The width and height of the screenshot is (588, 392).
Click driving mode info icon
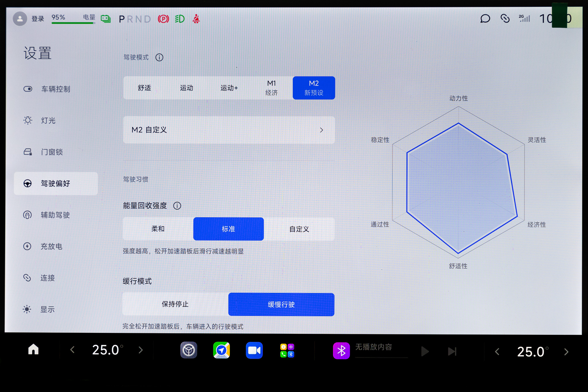point(159,58)
